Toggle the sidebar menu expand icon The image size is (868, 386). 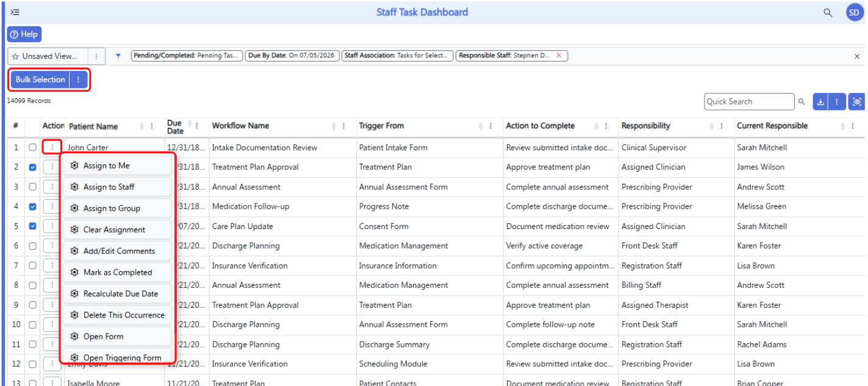(15, 12)
